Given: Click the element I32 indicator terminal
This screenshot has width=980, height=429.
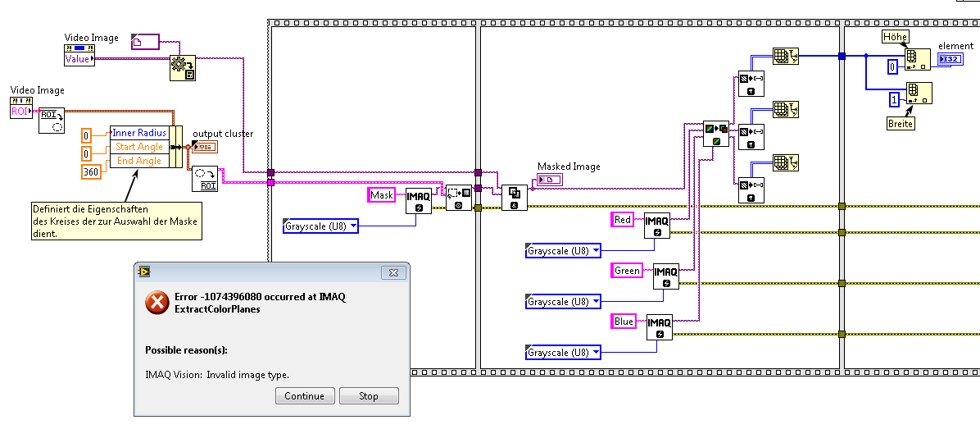Looking at the screenshot, I should [950, 59].
